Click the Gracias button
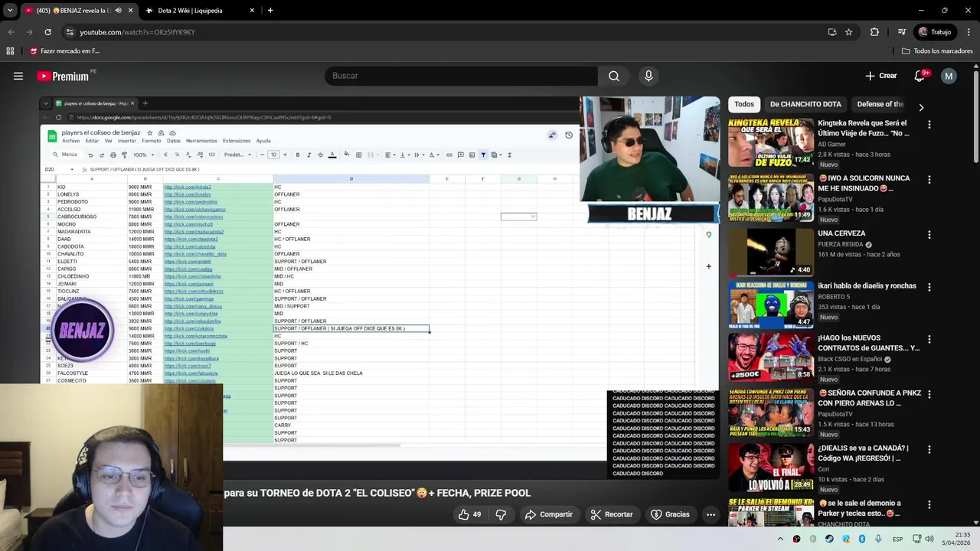 (x=670, y=514)
